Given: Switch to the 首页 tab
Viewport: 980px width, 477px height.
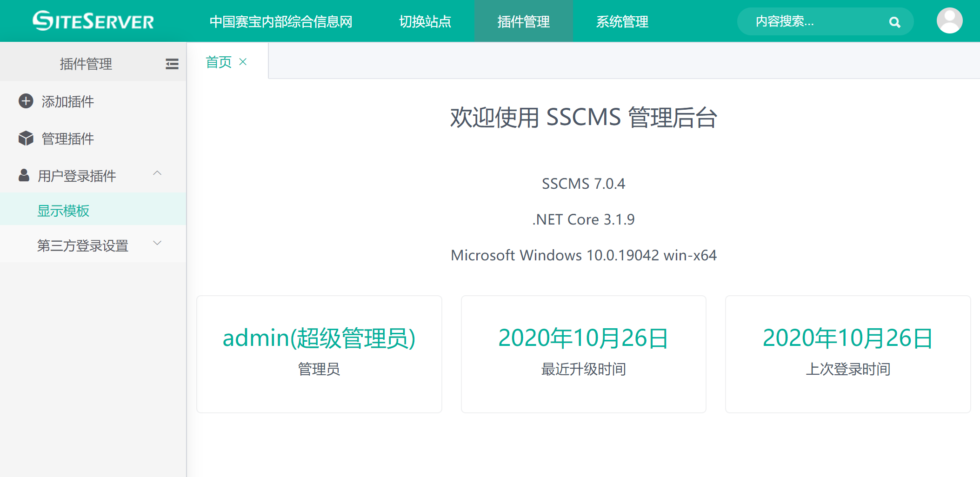Looking at the screenshot, I should click(x=219, y=62).
